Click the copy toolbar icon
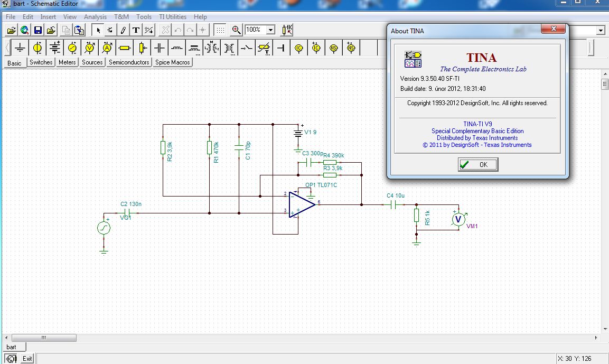 click(67, 30)
